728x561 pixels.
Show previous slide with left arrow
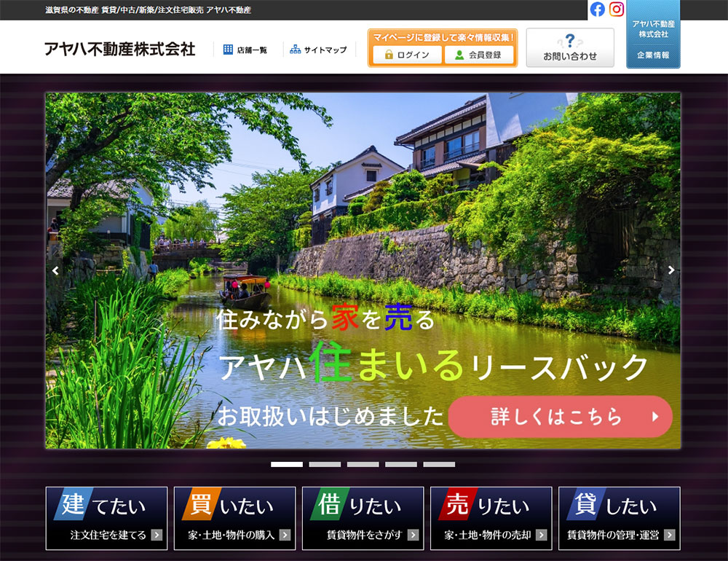pos(55,270)
